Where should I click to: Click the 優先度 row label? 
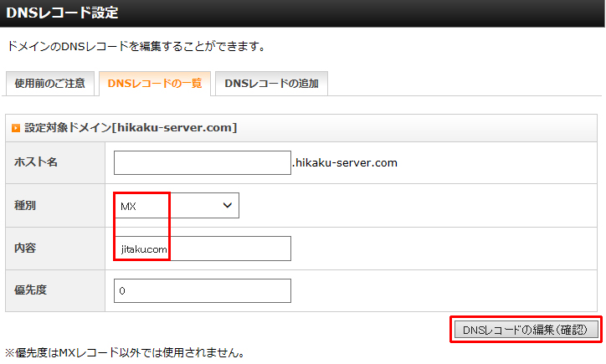pos(30,291)
